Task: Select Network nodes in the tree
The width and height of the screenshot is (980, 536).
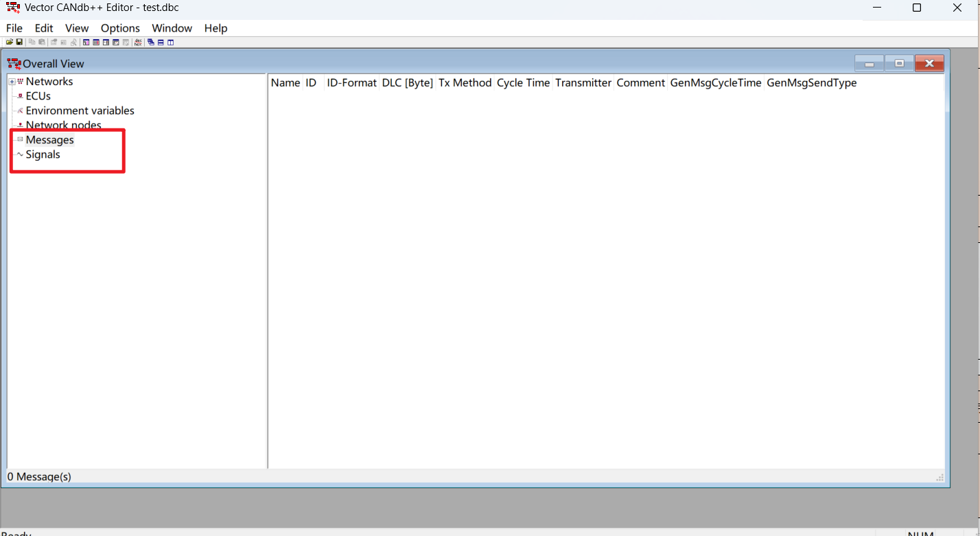Action: (63, 125)
